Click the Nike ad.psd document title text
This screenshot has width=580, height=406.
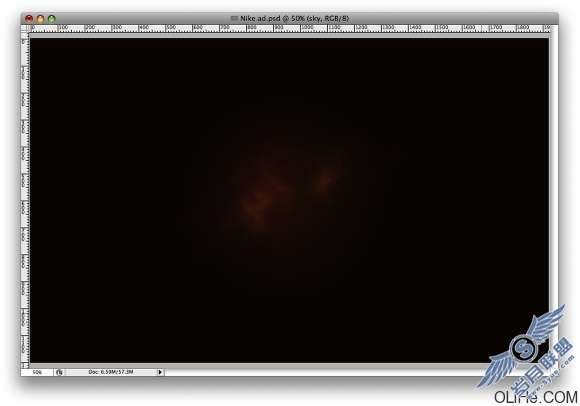tap(294, 18)
